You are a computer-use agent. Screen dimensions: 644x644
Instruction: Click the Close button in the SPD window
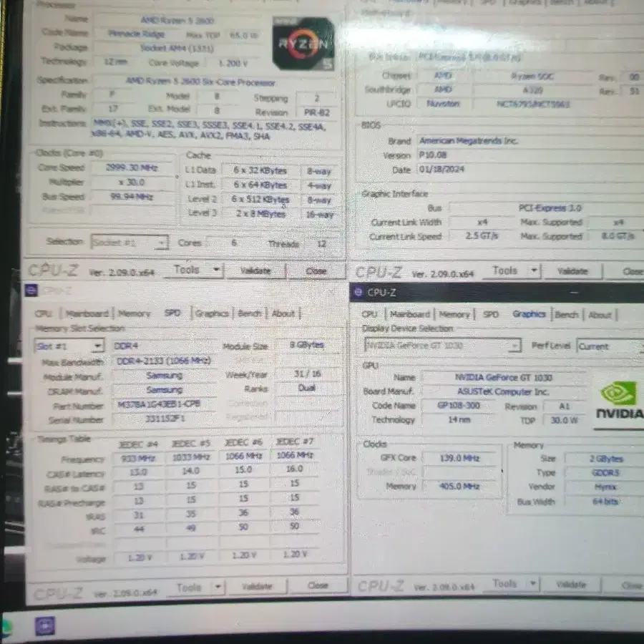coord(318,585)
